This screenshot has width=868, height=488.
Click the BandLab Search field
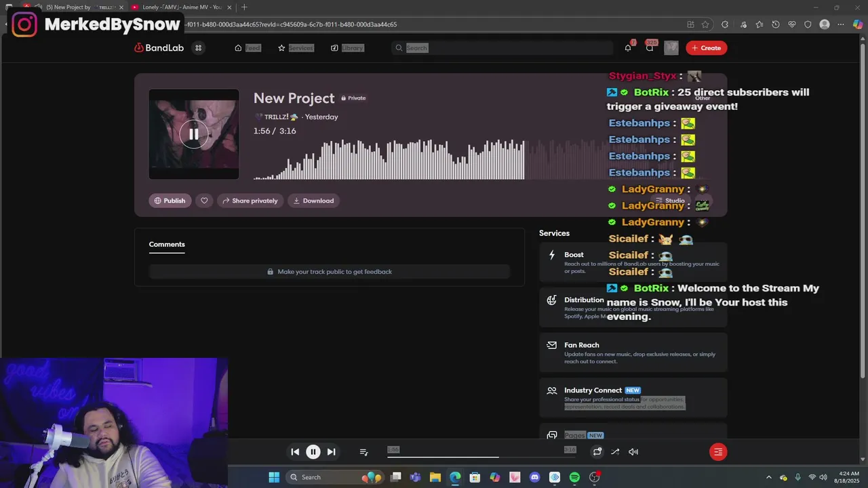tap(502, 47)
